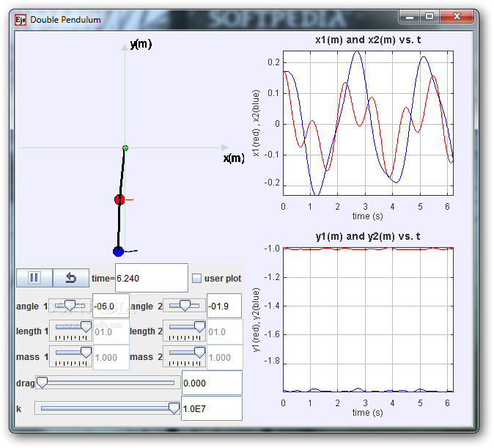The image size is (494, 448).
Task: Click the time value field showing 6.240
Action: pos(152,278)
